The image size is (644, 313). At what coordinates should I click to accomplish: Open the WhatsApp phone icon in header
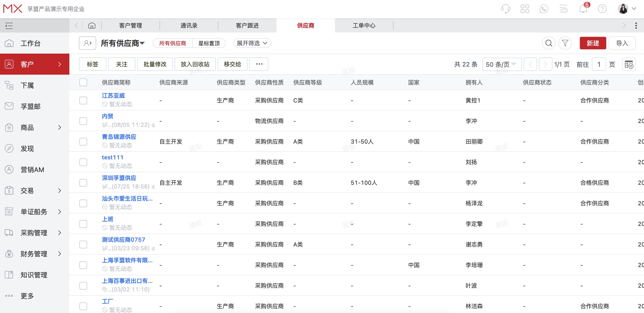(x=544, y=9)
